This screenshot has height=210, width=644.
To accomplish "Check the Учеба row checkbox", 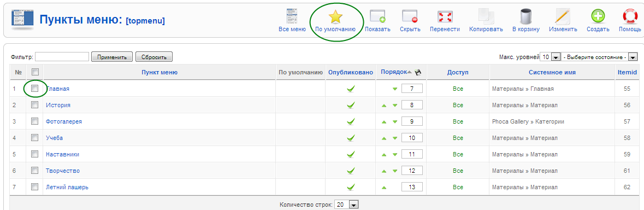I will pyautogui.click(x=35, y=138).
